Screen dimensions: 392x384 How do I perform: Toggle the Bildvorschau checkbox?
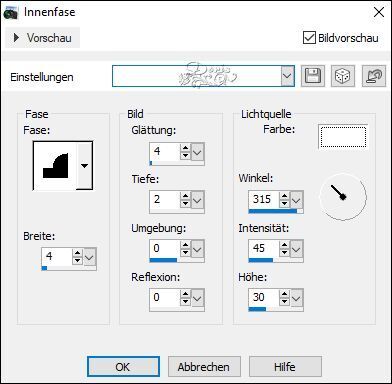pyautogui.click(x=309, y=38)
